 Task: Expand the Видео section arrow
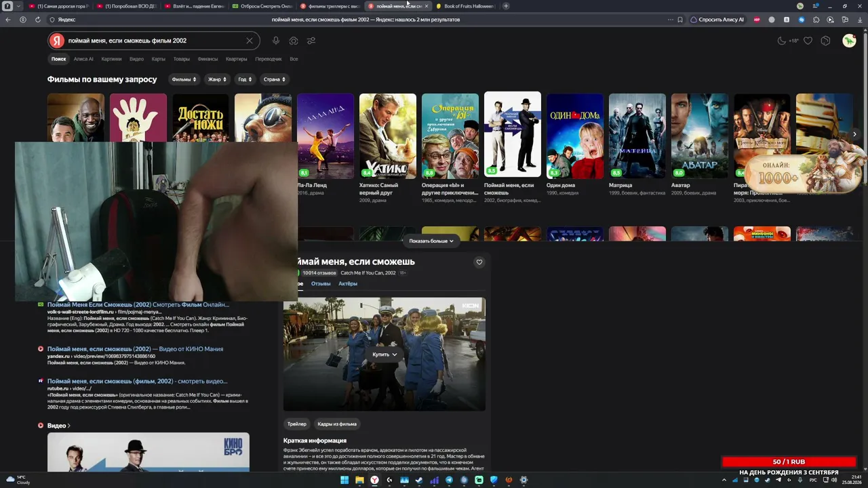[x=69, y=426]
